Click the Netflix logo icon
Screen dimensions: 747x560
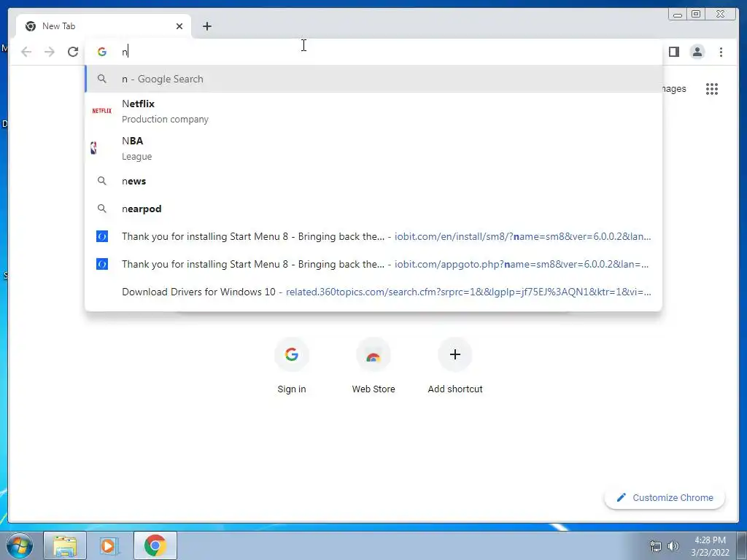tap(102, 111)
